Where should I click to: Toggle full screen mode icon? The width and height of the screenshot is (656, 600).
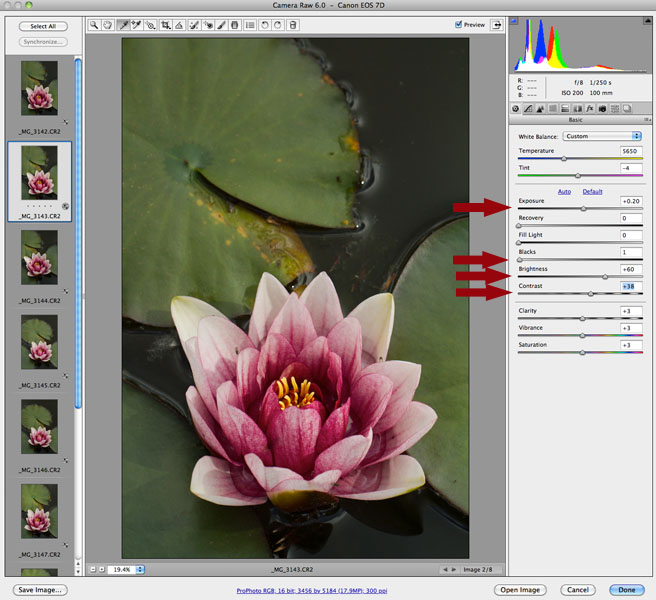(497, 25)
